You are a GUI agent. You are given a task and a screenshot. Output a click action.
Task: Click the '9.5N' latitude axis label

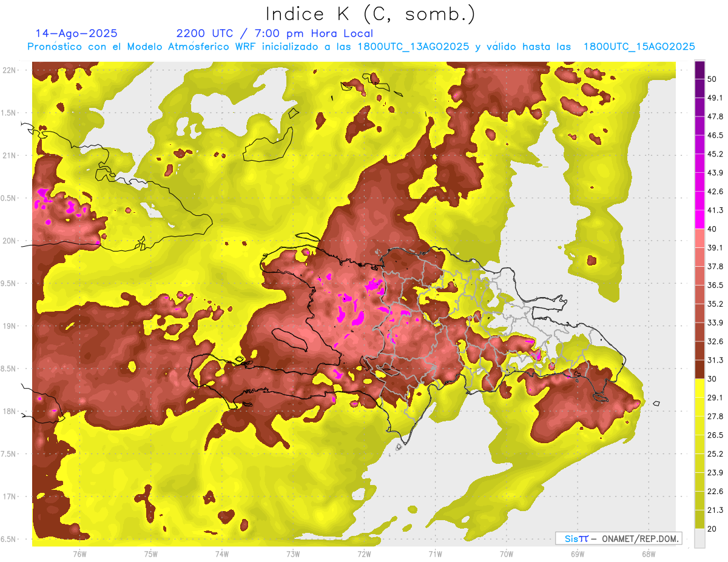[x=8, y=284]
